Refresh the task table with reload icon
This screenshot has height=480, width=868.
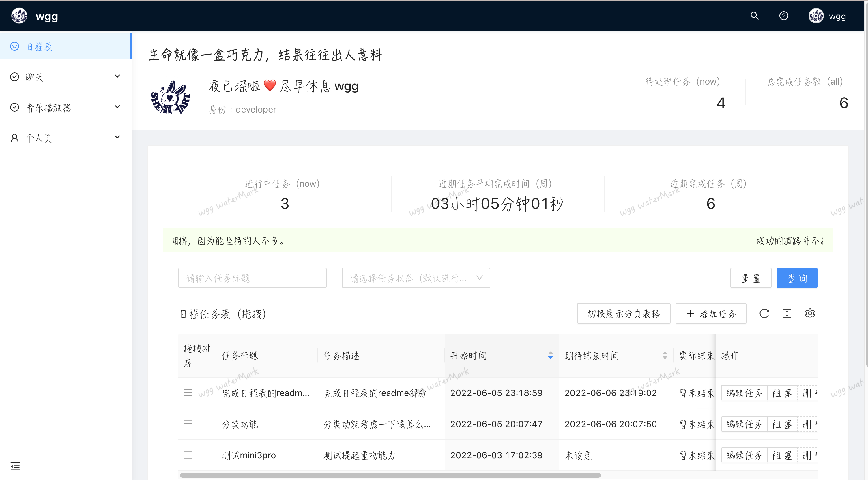(x=764, y=314)
